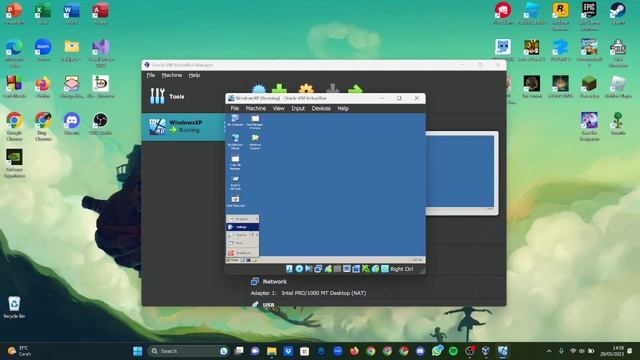Open the PowerPoint desktop shortcut

tap(14, 13)
